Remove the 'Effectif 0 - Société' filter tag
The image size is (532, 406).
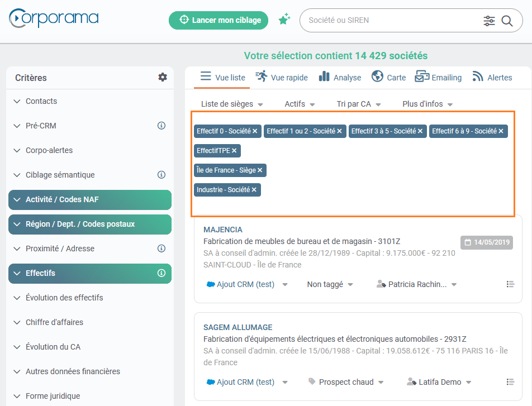tap(255, 131)
